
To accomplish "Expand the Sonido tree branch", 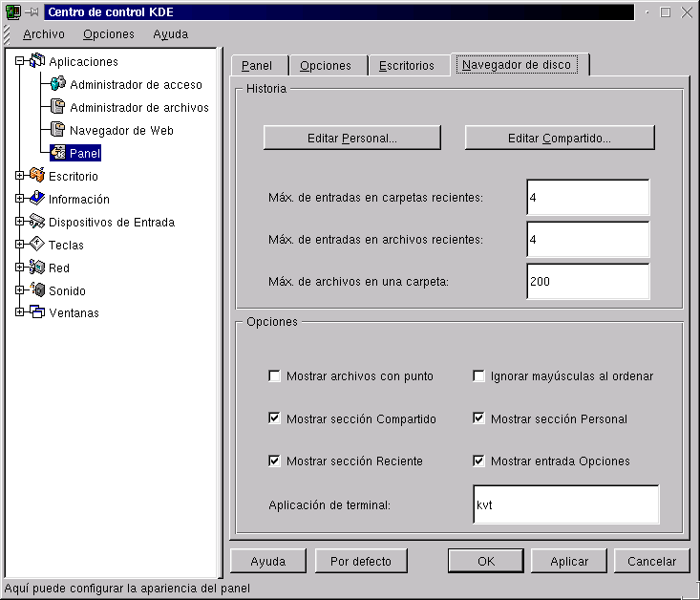I will click(19, 290).
